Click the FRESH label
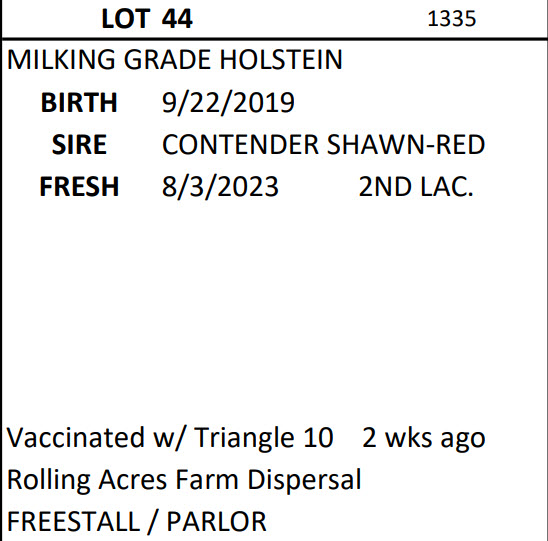Viewport: 548px width, 541px height. 79,187
